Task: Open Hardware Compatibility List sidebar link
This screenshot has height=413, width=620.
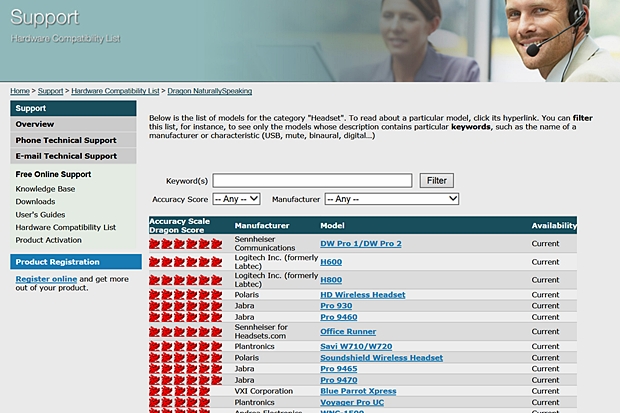Action: click(66, 227)
